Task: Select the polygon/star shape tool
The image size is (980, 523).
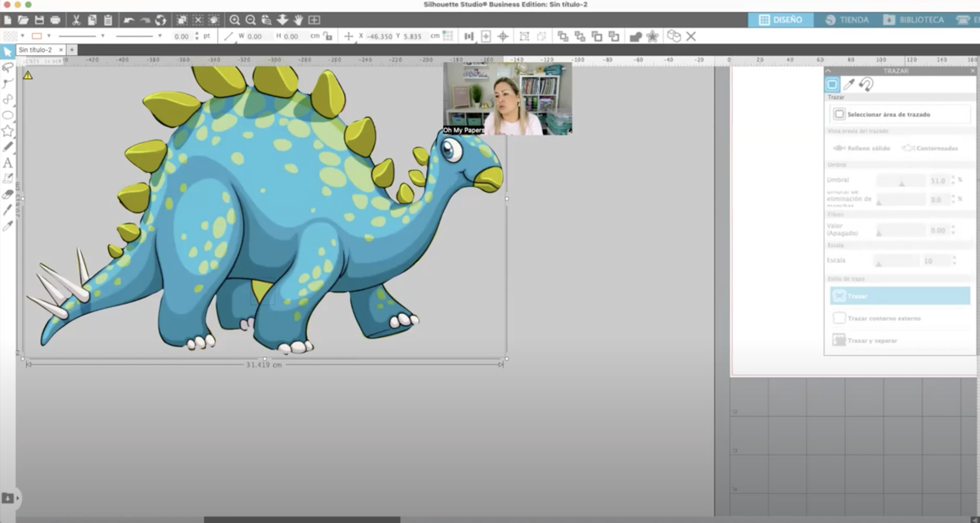Action: coord(8,131)
